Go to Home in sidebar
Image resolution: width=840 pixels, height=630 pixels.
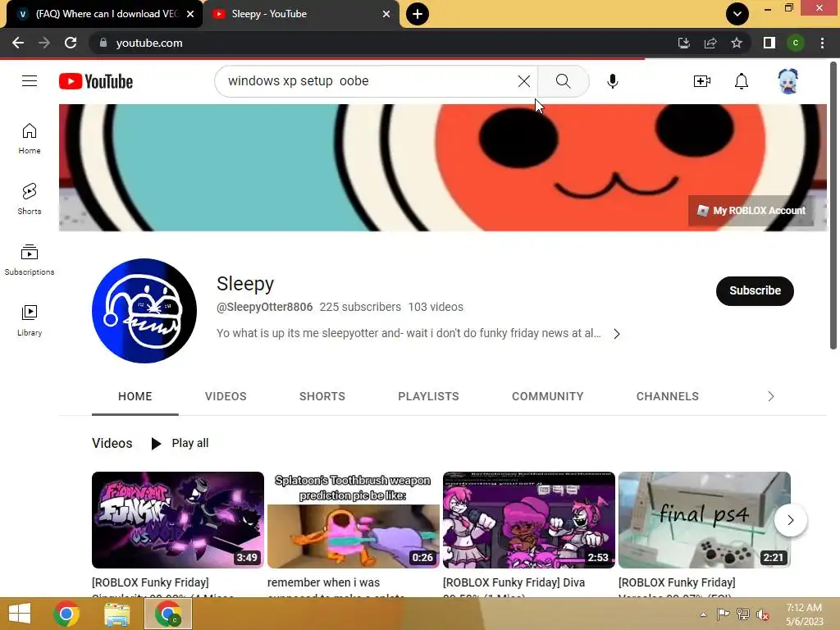click(30, 139)
